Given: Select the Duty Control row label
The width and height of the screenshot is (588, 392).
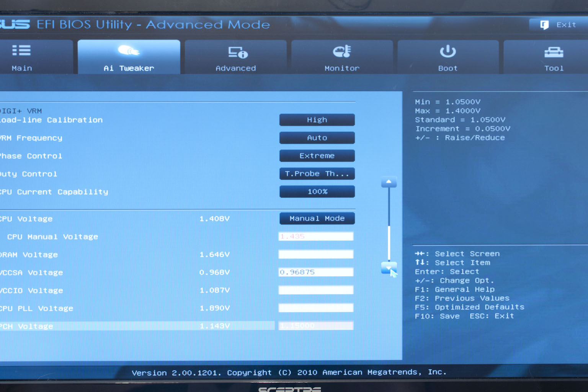Looking at the screenshot, I should click(28, 174).
